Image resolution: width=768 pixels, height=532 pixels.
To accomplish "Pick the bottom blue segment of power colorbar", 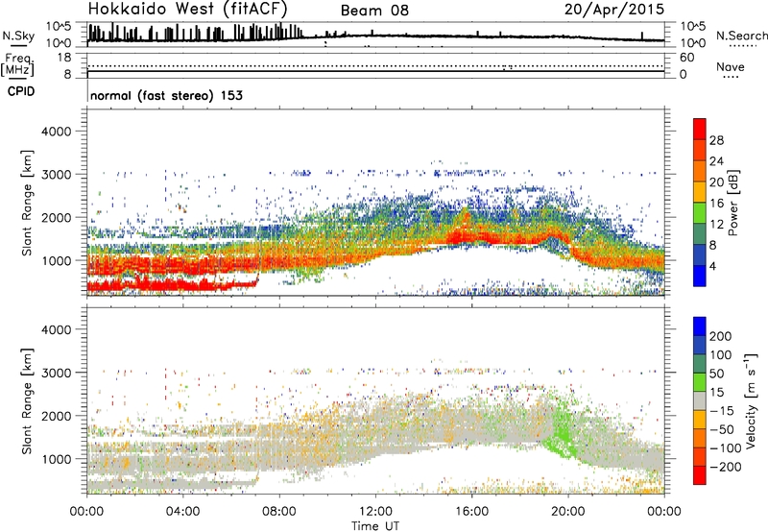I will coord(700,276).
